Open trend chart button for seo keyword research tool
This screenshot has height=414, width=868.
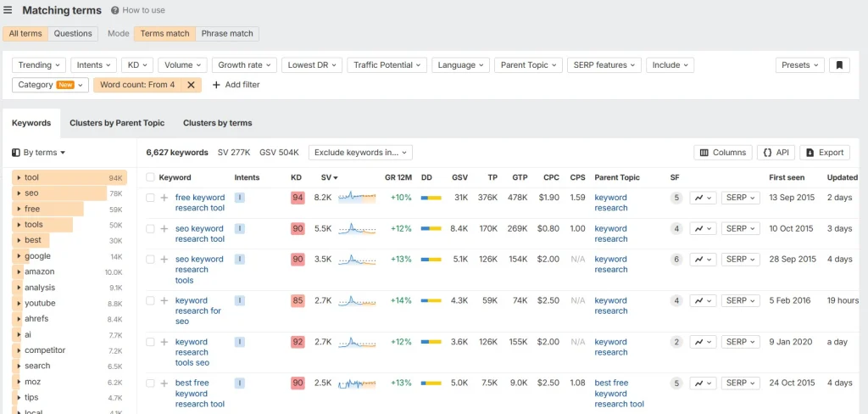pos(703,228)
